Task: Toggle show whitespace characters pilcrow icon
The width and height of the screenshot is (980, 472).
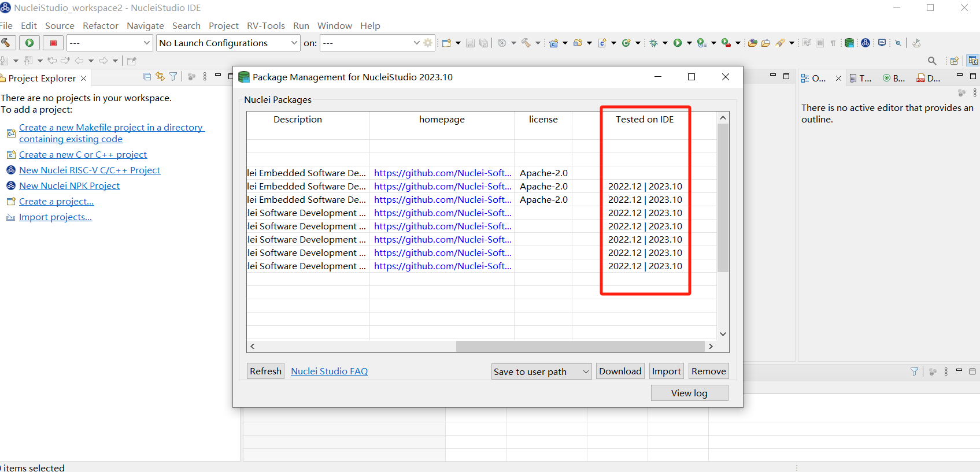Action: (x=833, y=43)
